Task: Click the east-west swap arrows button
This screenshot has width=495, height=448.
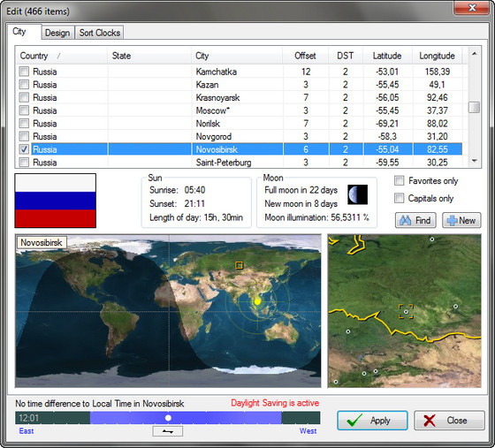Action: point(167,431)
